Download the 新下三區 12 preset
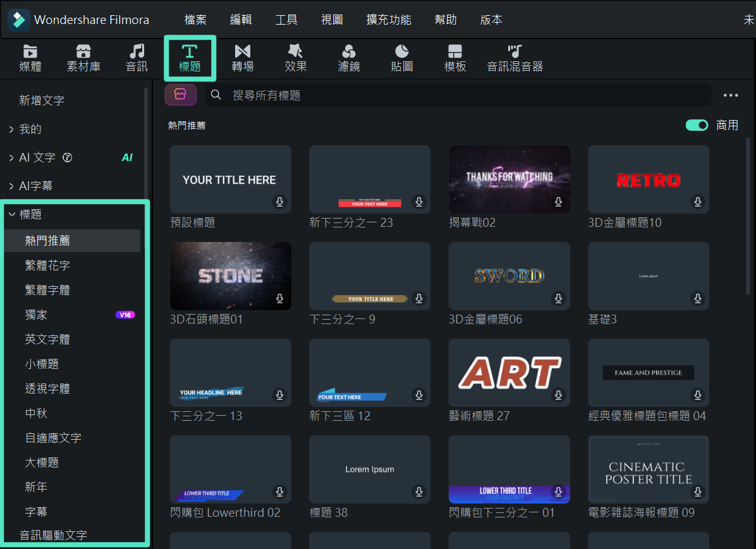Image resolution: width=756 pixels, height=549 pixels. tap(419, 395)
